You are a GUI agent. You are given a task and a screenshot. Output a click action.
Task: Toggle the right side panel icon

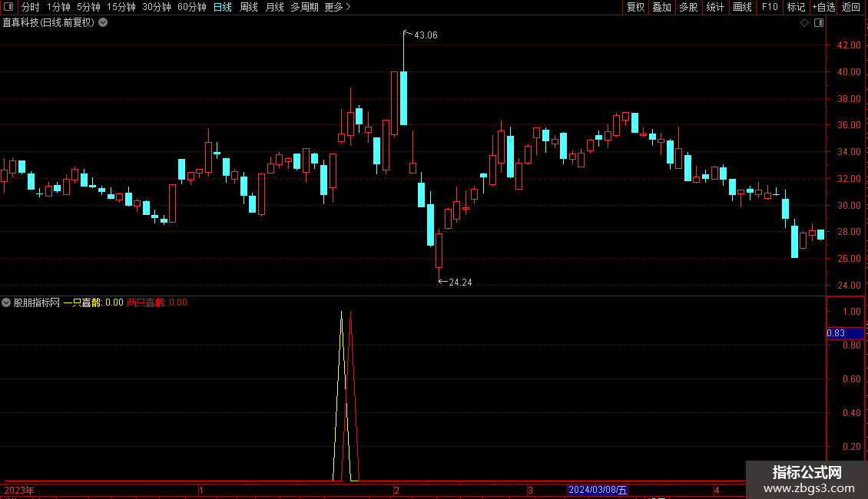[x=819, y=23]
